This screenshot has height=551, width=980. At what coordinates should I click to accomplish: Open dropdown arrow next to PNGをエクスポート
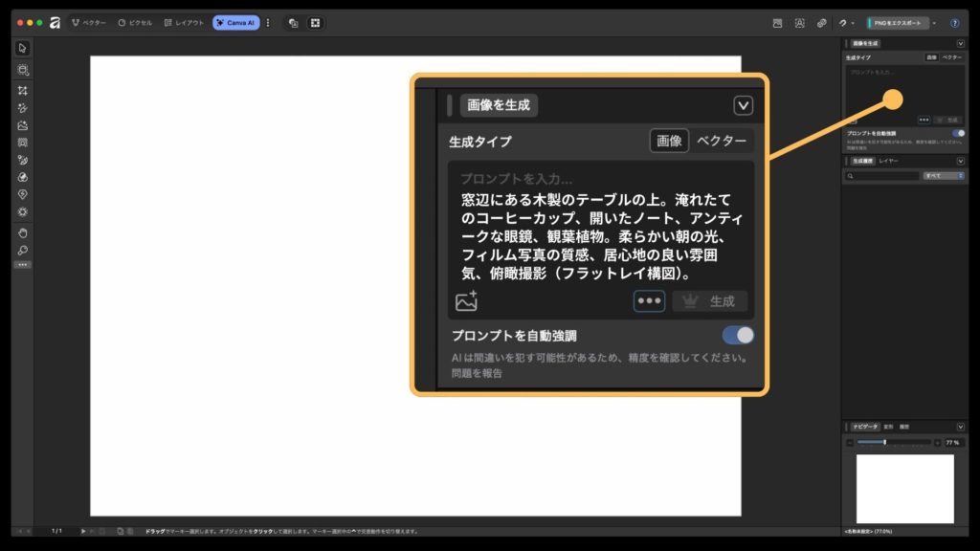[x=934, y=23]
